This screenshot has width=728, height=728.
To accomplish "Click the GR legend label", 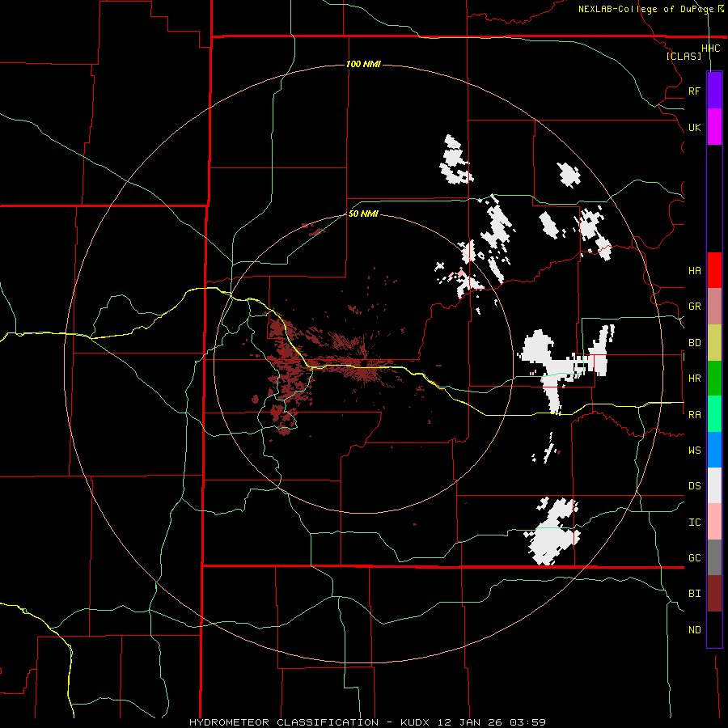I will [x=694, y=307].
